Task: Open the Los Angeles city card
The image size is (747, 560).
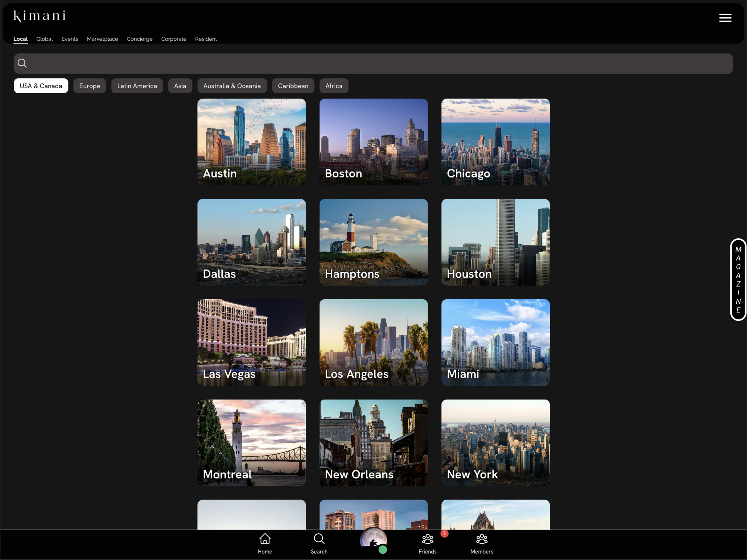Action: (373, 342)
